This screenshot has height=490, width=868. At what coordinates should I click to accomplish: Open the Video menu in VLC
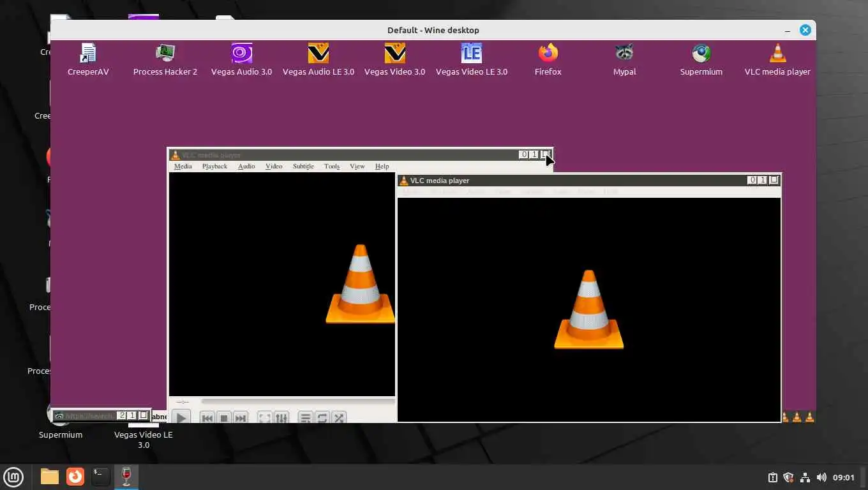[274, 166]
